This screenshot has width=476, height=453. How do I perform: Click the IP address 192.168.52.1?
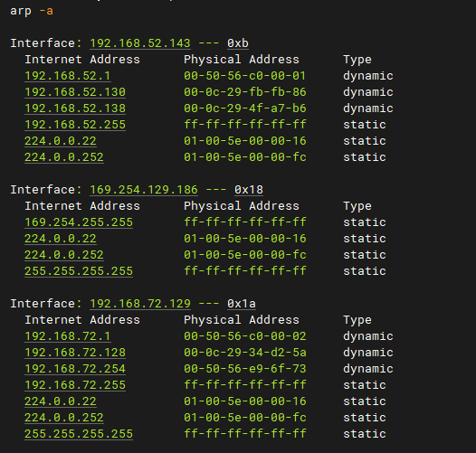tap(68, 76)
